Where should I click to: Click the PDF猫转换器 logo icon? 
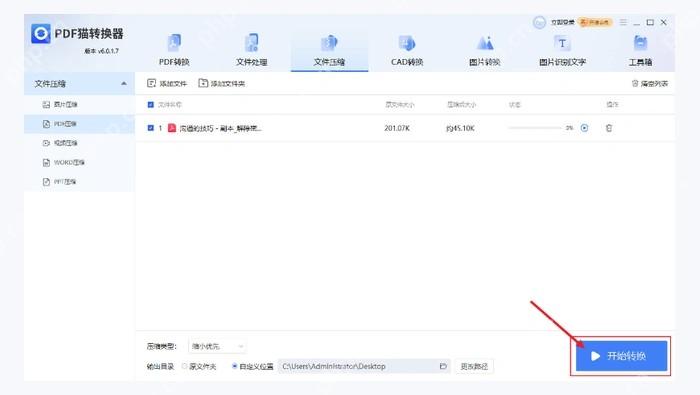pyautogui.click(x=41, y=33)
